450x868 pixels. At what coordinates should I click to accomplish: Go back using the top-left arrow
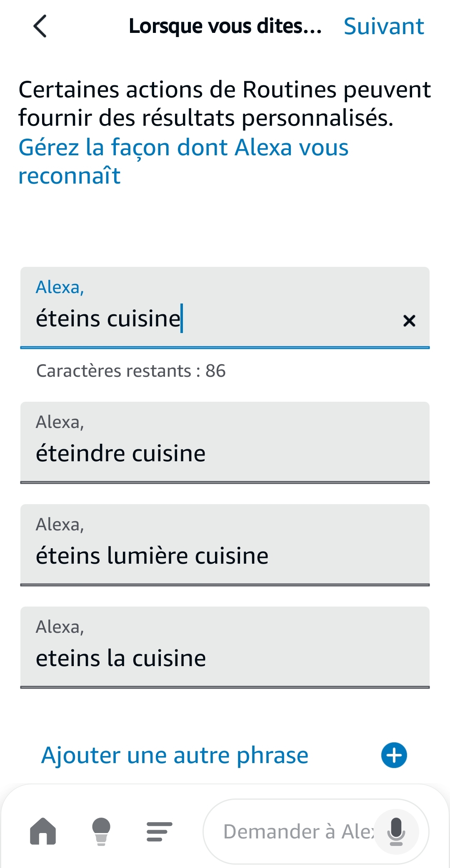(x=40, y=26)
